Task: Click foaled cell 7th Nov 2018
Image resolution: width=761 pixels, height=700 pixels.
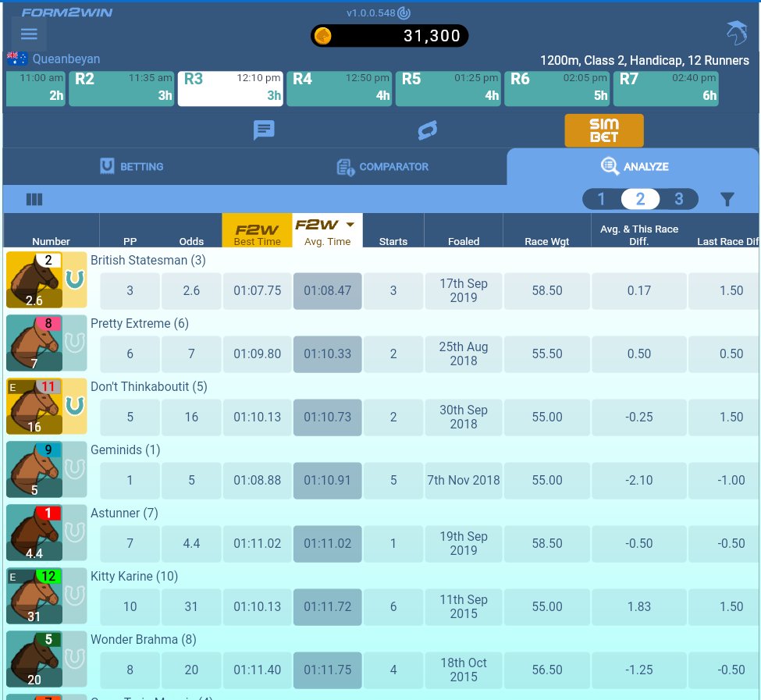Action: coord(464,480)
